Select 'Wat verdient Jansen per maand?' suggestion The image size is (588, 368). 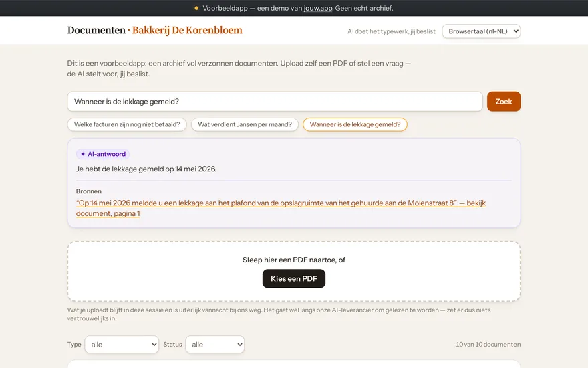click(x=245, y=124)
